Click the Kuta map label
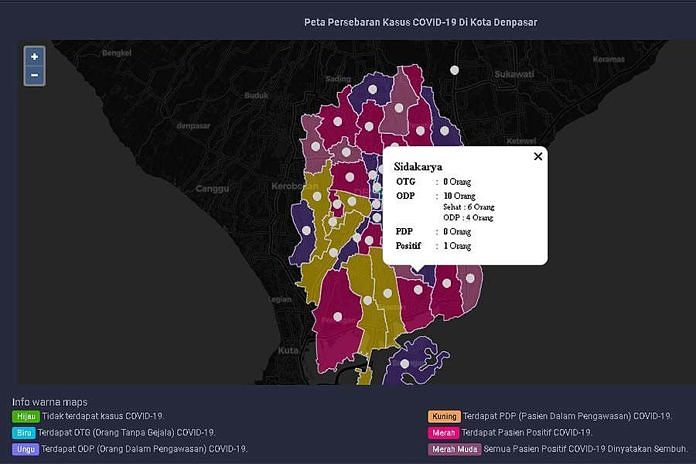 pos(288,350)
